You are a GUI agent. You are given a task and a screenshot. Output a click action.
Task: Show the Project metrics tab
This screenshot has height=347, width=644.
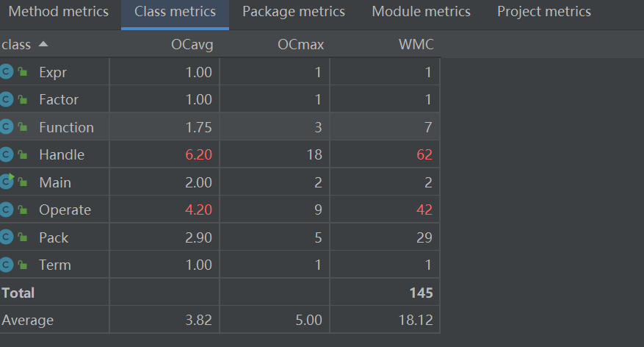544,12
